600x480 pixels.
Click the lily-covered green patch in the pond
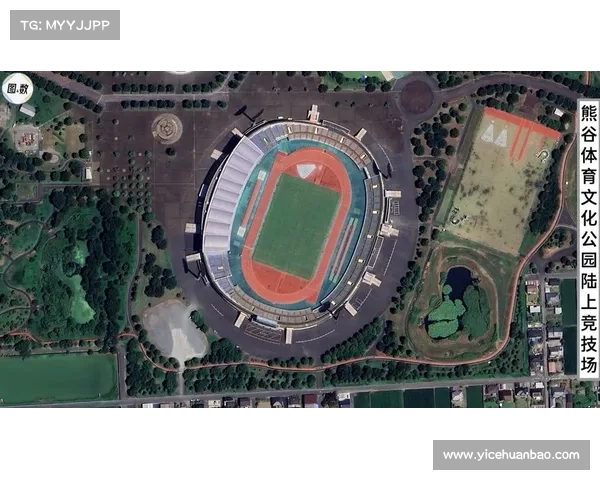point(445,320)
